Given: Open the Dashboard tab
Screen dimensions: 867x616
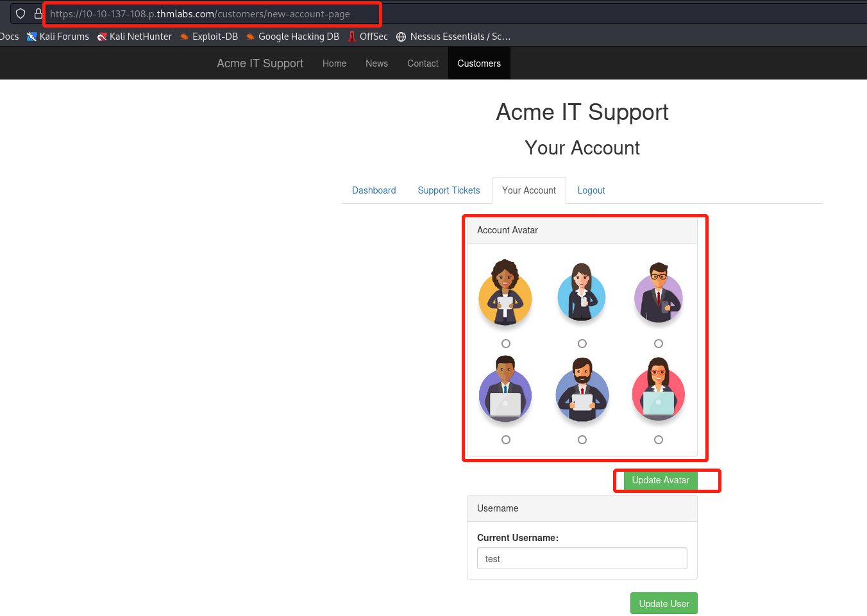Looking at the screenshot, I should (x=374, y=190).
